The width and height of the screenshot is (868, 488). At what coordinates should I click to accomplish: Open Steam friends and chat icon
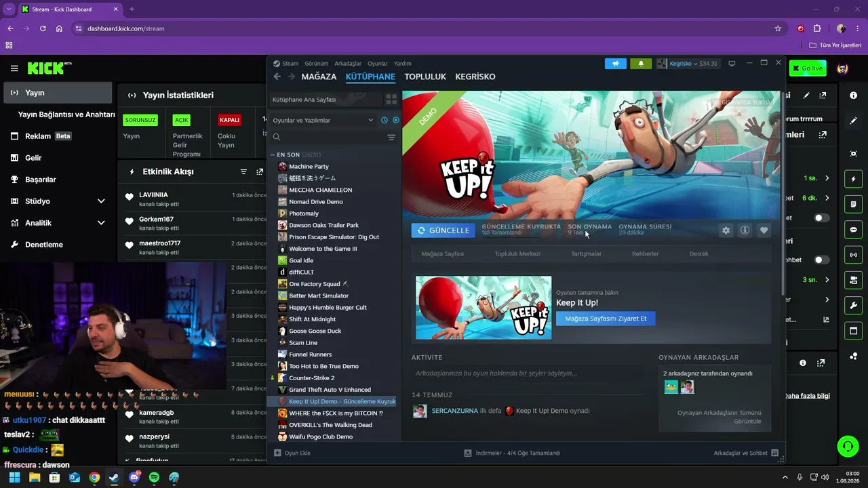click(x=774, y=453)
